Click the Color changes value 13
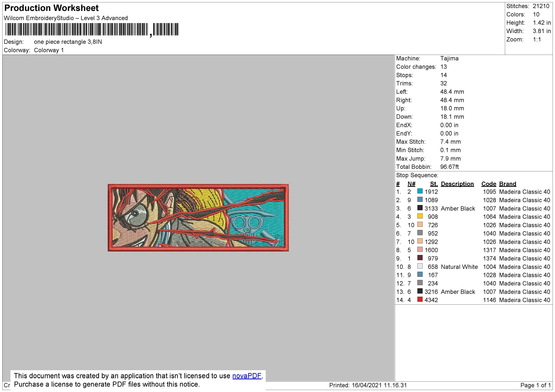This screenshot has height=392, width=555. coord(443,67)
